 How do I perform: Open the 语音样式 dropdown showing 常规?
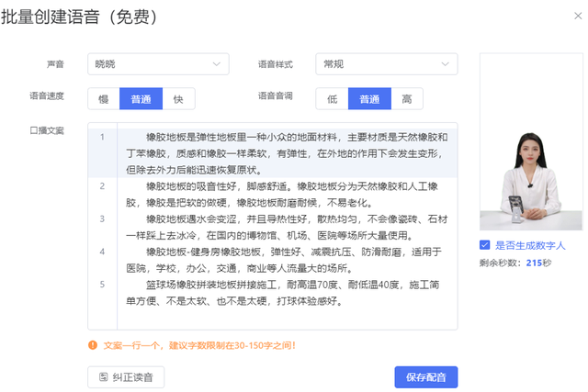[x=387, y=64]
